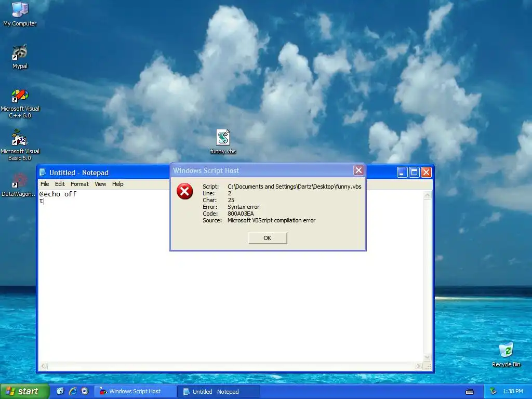
Task: Launch Windows Media Player quick launch icon
Action: coord(85,391)
